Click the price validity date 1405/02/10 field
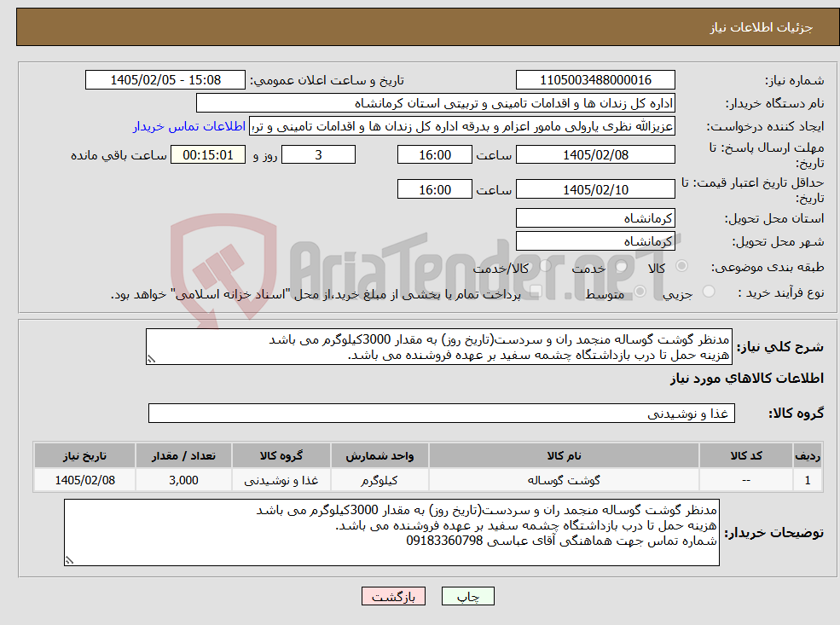 tap(595, 189)
